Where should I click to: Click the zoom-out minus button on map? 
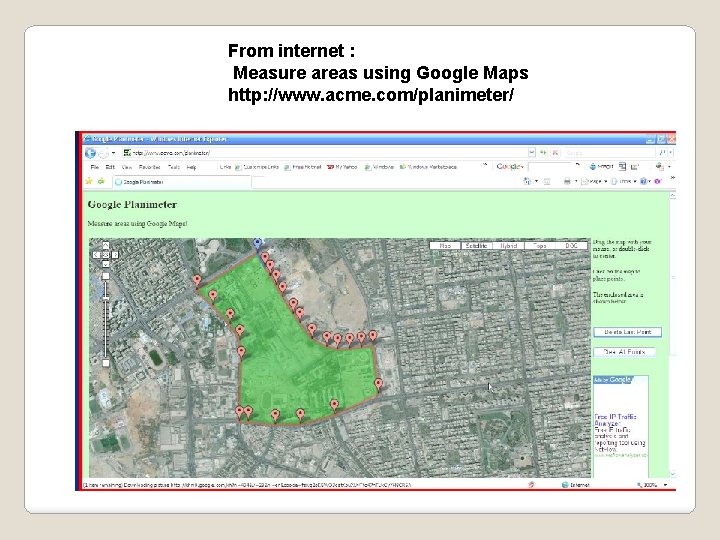(x=106, y=363)
